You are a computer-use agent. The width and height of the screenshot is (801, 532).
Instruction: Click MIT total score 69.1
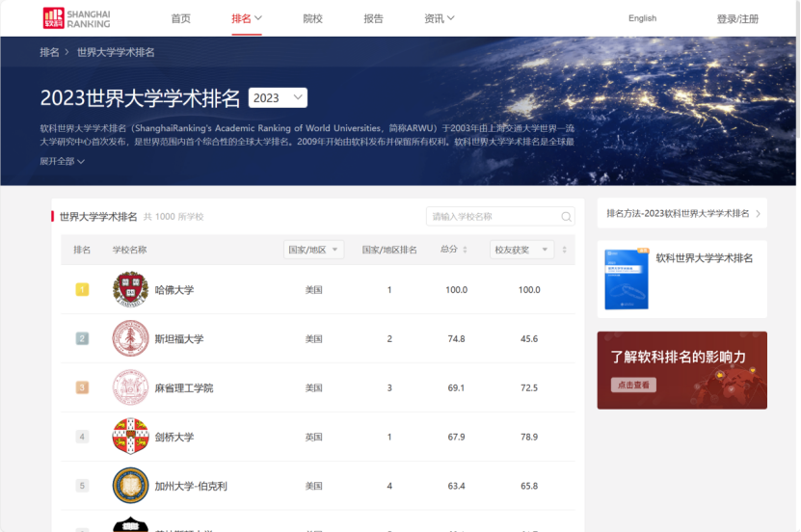[x=456, y=388]
